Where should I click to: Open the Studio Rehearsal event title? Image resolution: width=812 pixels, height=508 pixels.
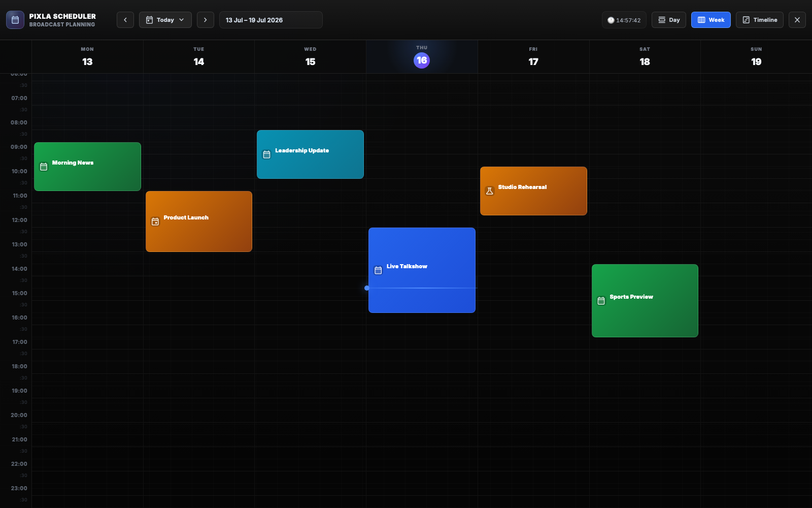522,187
